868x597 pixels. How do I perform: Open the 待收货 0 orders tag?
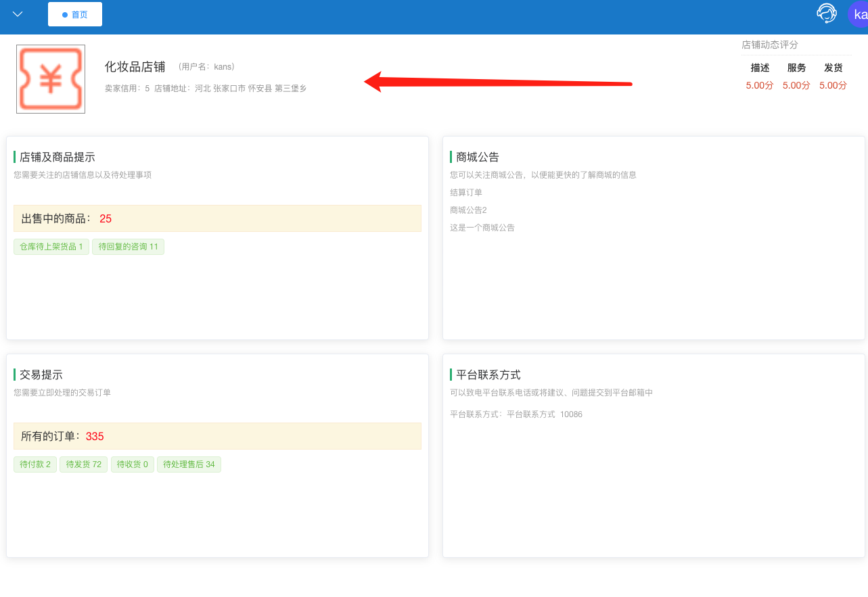(x=133, y=464)
